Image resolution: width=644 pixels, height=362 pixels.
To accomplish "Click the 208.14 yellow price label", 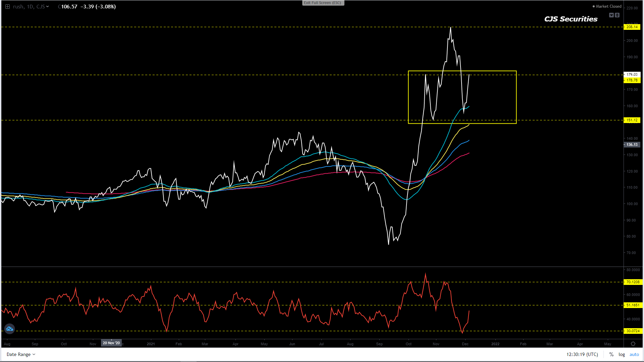I will coord(632,27).
